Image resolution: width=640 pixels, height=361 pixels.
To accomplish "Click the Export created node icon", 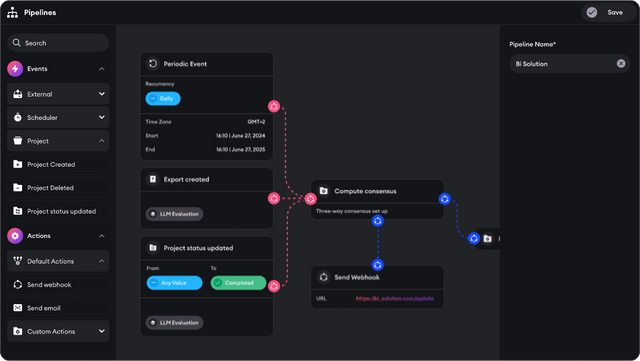I will click(153, 179).
